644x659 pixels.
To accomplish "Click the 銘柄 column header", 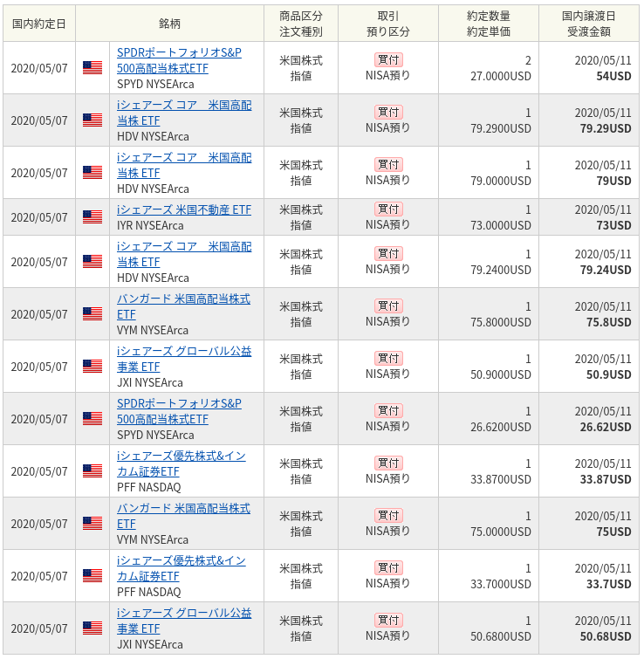I will (169, 24).
